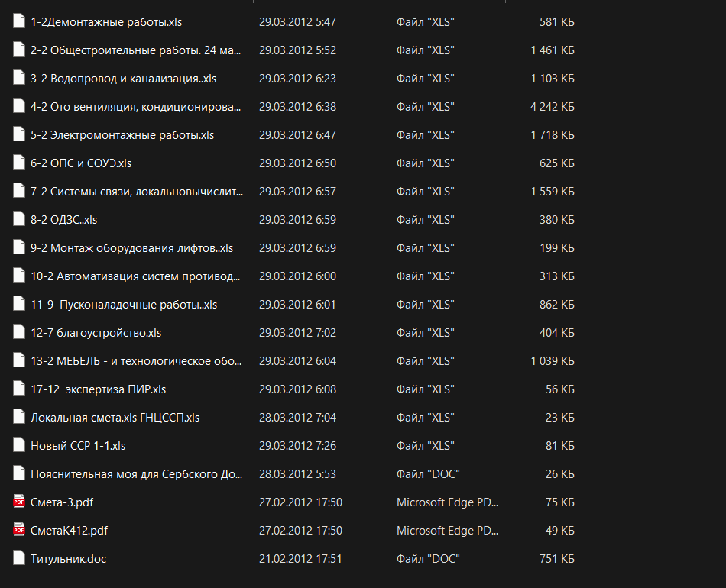Screen dimensions: 726x588
Task: Click the file icon for 8-2 ОДЗС..xls
Action: tap(19, 220)
